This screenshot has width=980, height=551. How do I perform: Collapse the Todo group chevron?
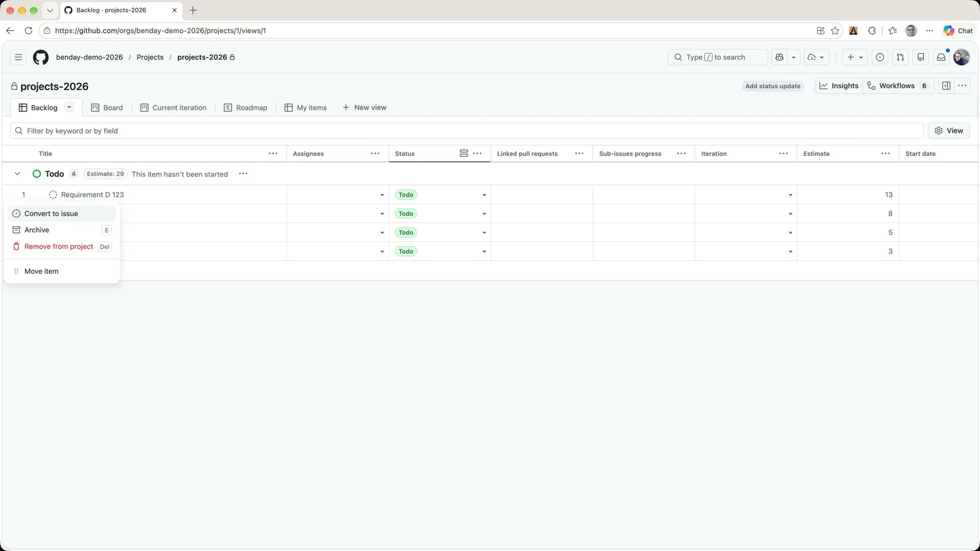coord(17,174)
